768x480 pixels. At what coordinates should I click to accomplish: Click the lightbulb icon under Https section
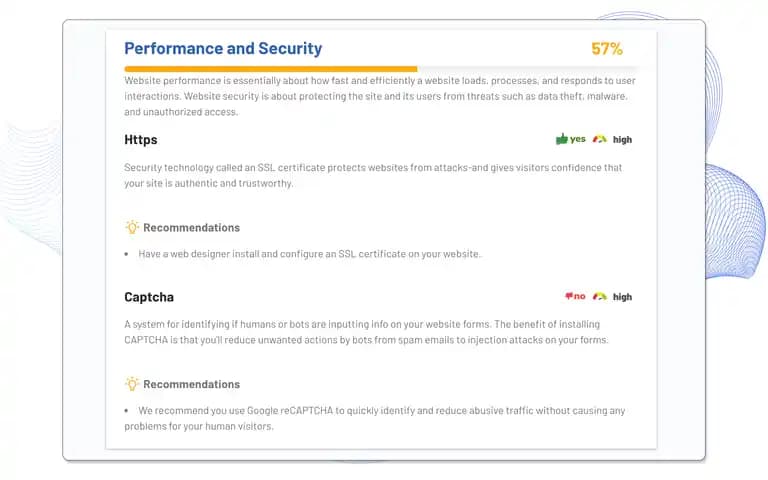point(132,227)
